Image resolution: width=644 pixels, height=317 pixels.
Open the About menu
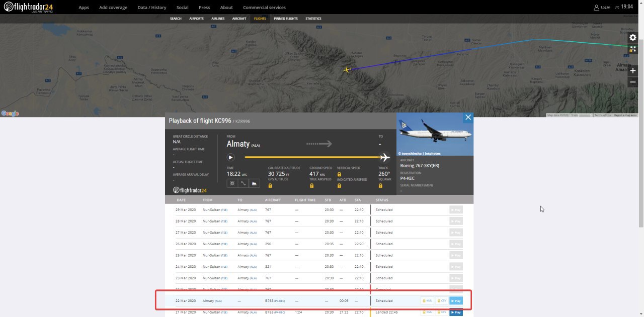[226, 8]
